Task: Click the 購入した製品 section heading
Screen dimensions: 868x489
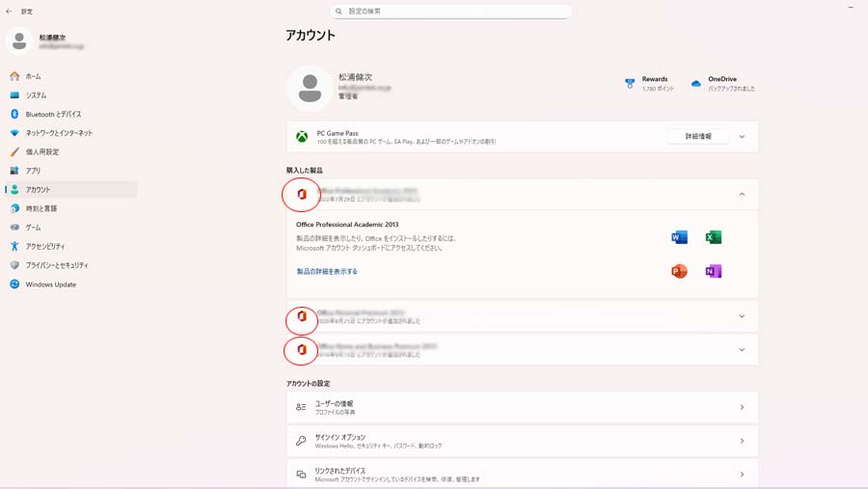Action: 304,170
